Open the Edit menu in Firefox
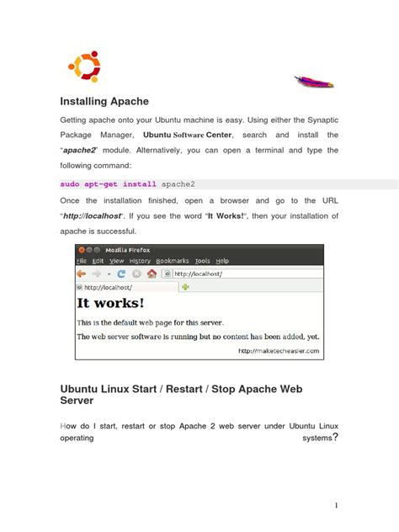The image size is (399, 532). (x=98, y=261)
